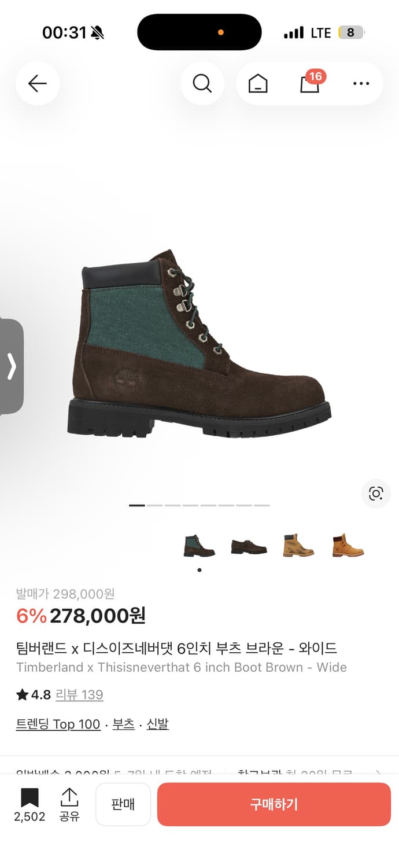Expand the delivery info row chevron
Image resolution: width=399 pixels, height=868 pixels.
pyautogui.click(x=378, y=773)
